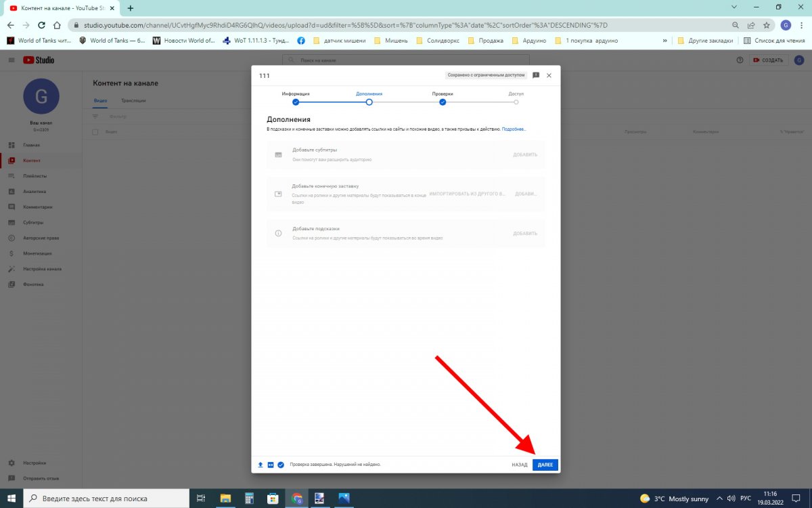Screen dimensions: 812x508
Task: Select the Проверки step circle
Action: point(443,102)
